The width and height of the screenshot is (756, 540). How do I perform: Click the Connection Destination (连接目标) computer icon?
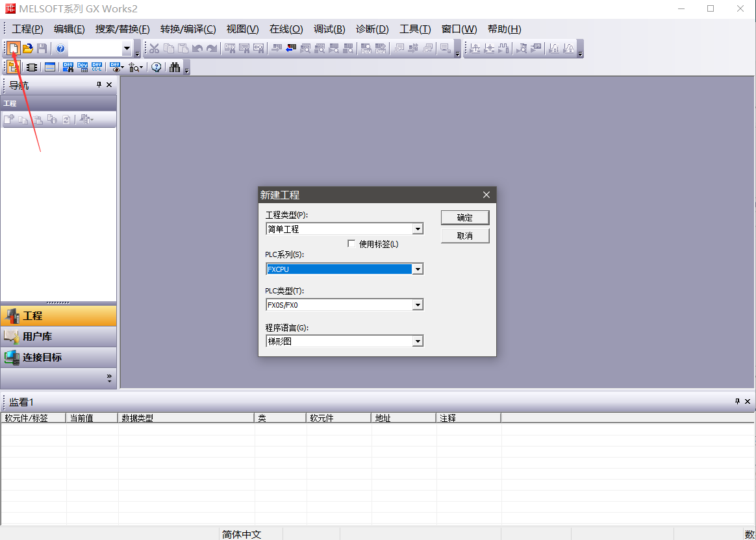pyautogui.click(x=12, y=358)
